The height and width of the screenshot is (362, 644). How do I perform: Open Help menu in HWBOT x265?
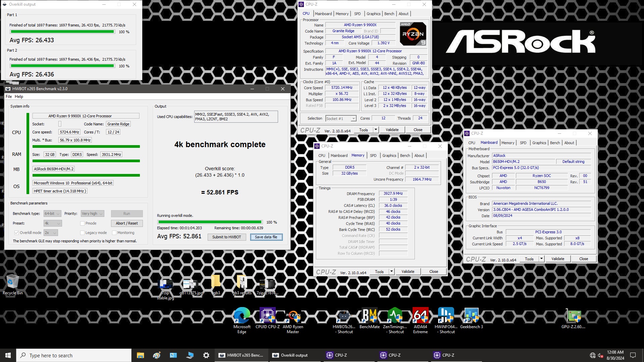[x=19, y=97]
